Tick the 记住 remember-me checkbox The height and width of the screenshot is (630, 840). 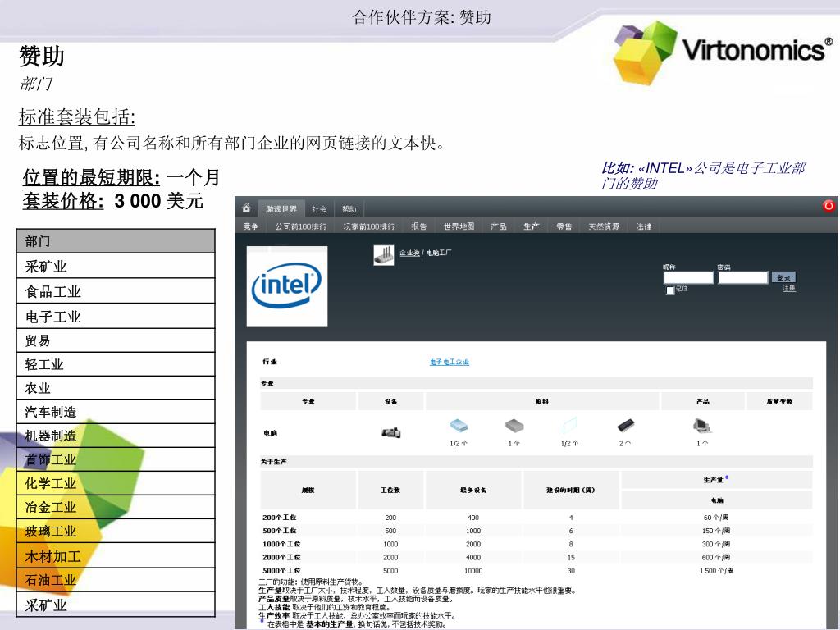coord(669,290)
